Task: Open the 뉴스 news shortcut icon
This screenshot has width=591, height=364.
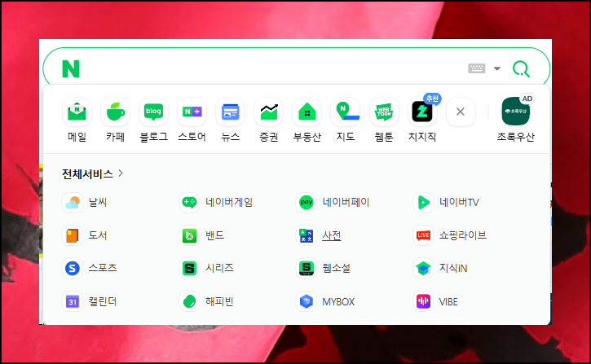Action: pos(231,112)
